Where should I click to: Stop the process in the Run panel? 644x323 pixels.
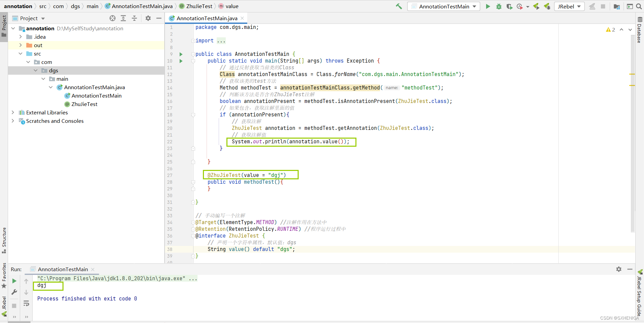(14, 306)
